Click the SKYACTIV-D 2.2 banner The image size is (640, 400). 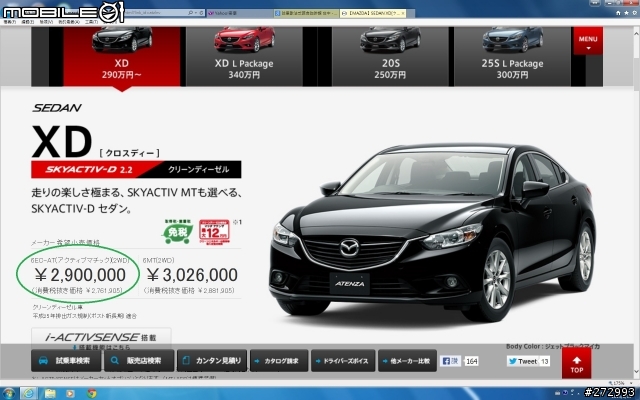coord(136,169)
